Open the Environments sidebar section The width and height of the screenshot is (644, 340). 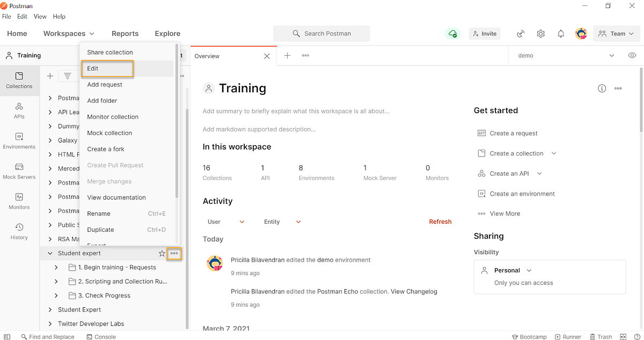tap(19, 141)
